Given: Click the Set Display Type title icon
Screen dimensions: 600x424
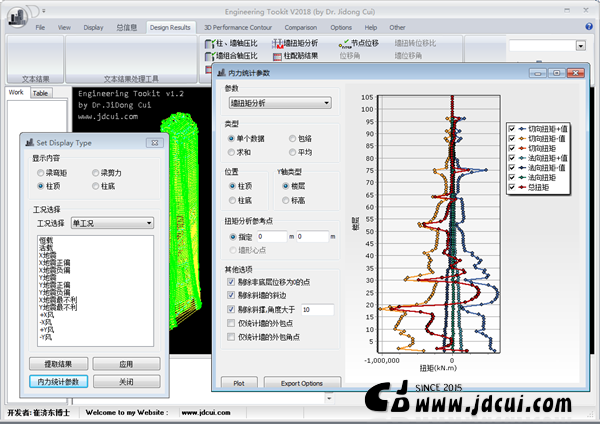Looking at the screenshot, I should (x=29, y=142).
